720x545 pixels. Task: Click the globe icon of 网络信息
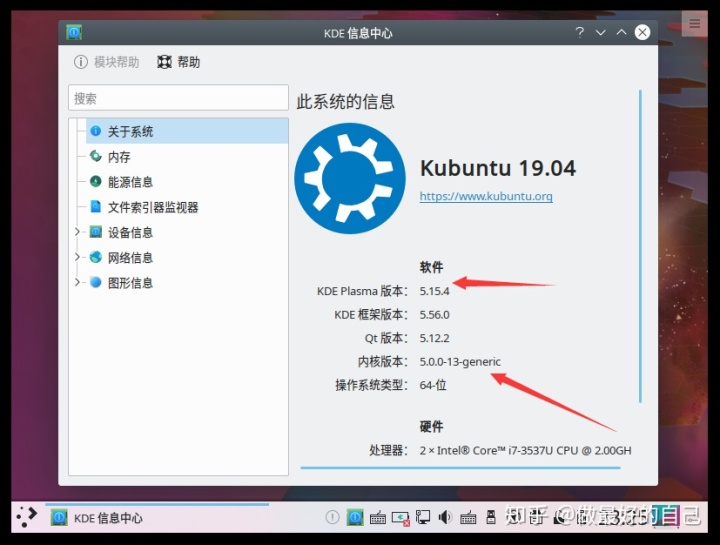(x=96, y=257)
